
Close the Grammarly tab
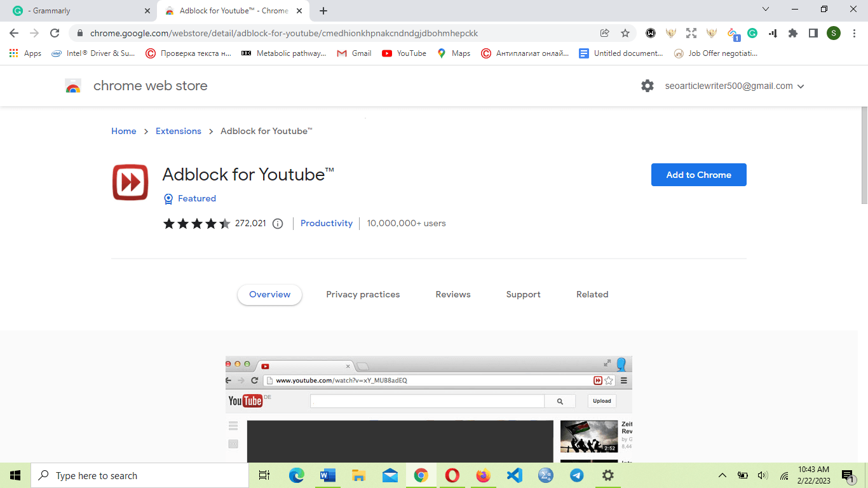147,11
